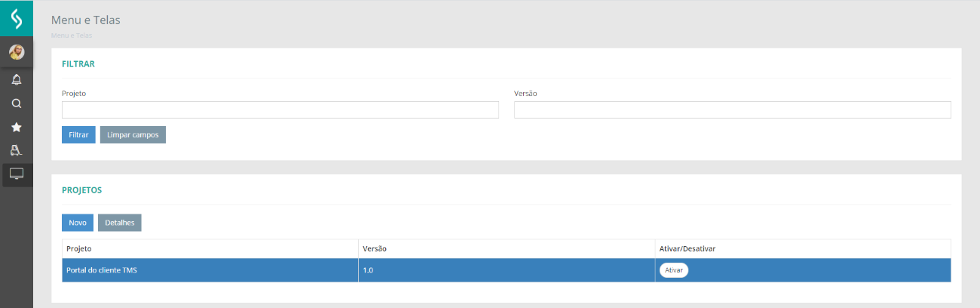Open the notifications bell
Screen dimensions: 980x308
[x=16, y=79]
